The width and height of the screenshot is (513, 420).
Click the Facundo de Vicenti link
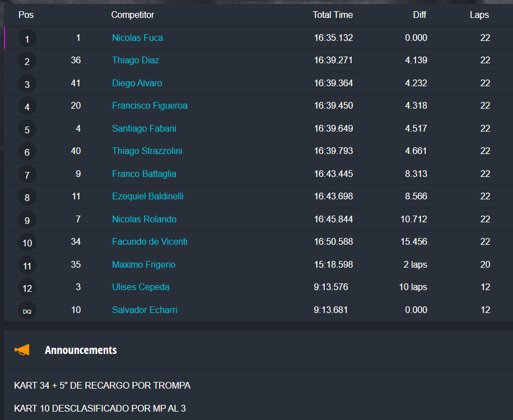(150, 242)
